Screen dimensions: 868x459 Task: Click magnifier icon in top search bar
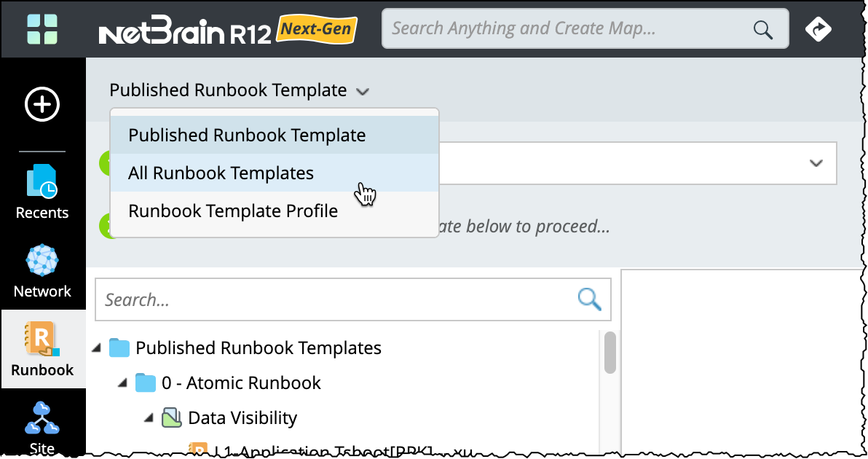tap(762, 29)
